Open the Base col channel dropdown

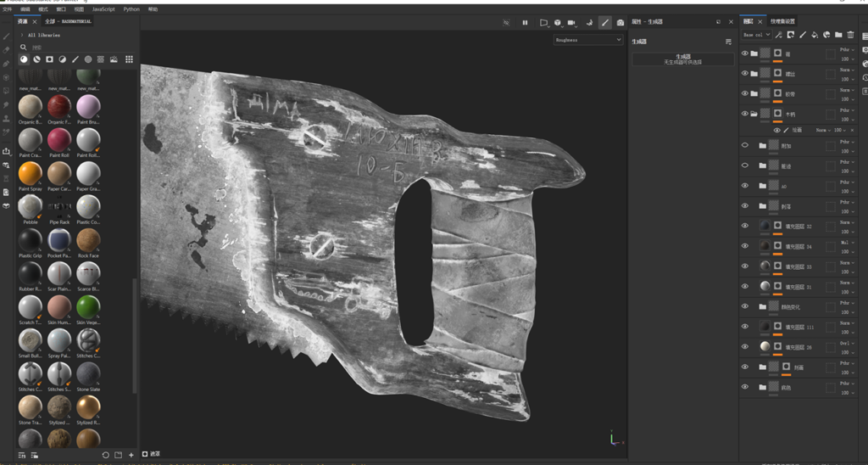[756, 35]
